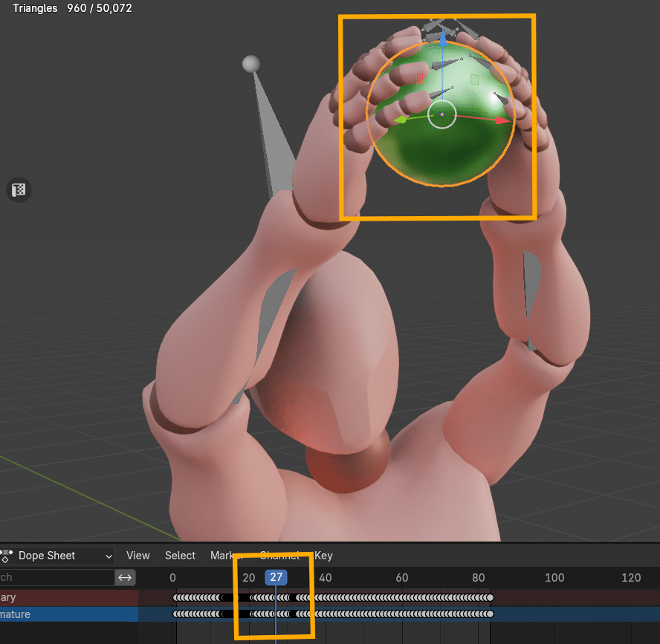Viewport: 660px width, 644px height.
Task: Open the Marker menu
Action: 224,556
